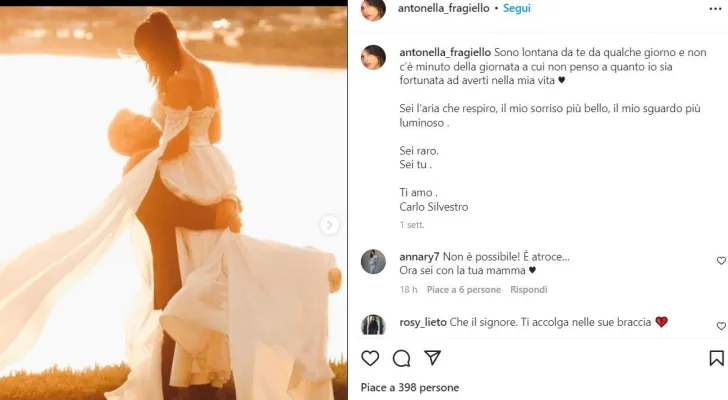Click the header profile picture of antonella_fragiello
The image size is (728, 400).
(373, 9)
